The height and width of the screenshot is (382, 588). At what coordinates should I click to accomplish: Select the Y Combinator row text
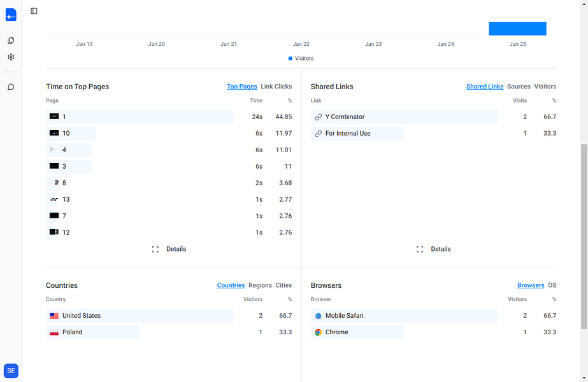coord(345,117)
